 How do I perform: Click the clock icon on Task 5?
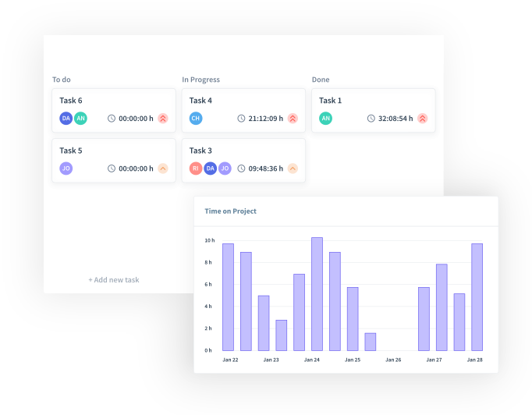pyautogui.click(x=112, y=168)
